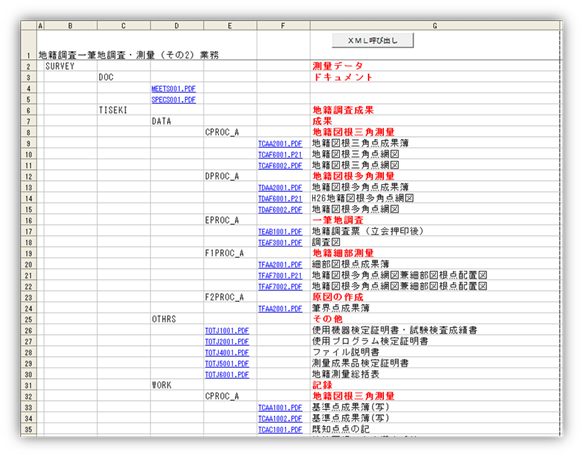Select column B header
Viewport: 583px width, 457px height.
[70, 26]
